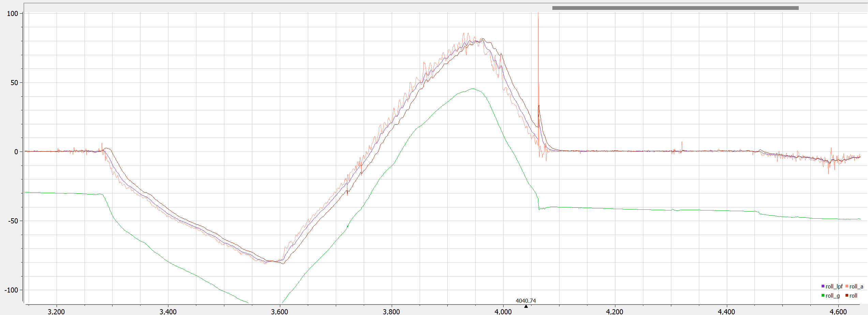
Task: Click the 4,000 x-axis tick label
Action: click(503, 312)
